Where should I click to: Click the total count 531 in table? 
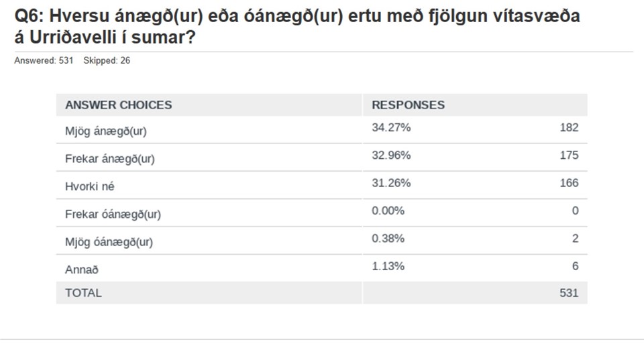point(570,293)
